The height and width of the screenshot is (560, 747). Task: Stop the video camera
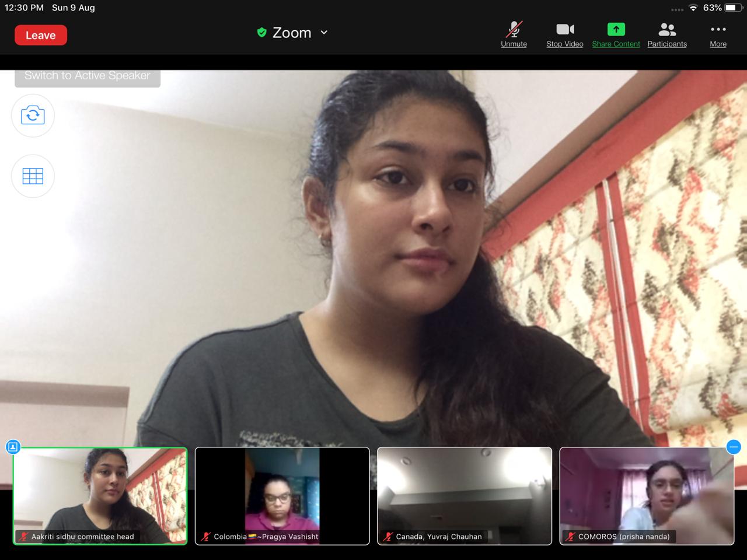pyautogui.click(x=564, y=34)
